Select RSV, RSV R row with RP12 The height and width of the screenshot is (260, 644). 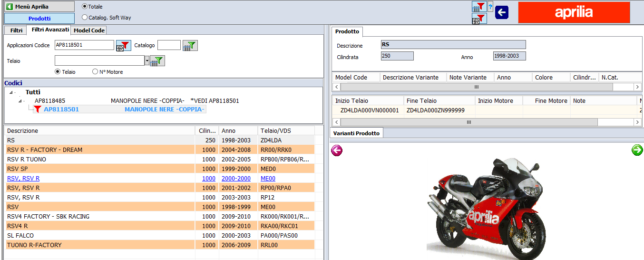160,197
